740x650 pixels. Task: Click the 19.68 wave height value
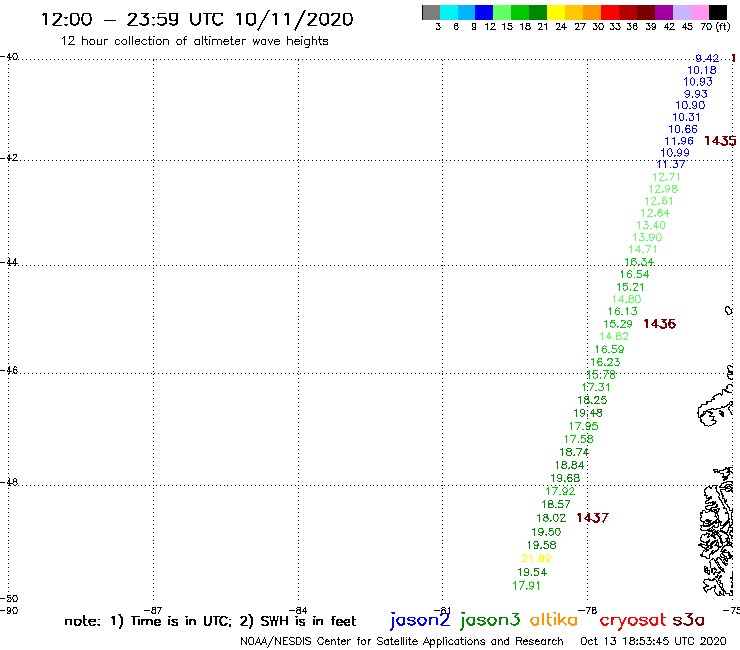click(565, 478)
